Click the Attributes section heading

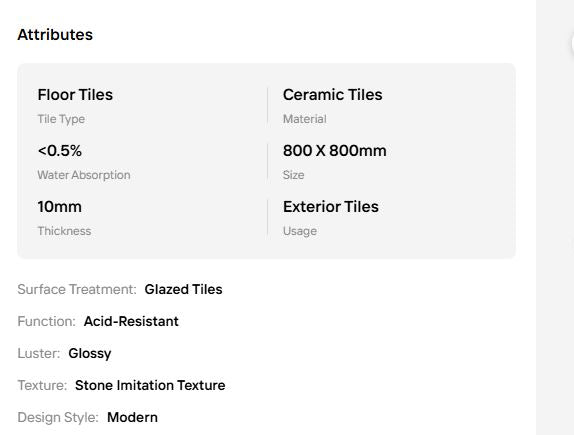(x=55, y=35)
